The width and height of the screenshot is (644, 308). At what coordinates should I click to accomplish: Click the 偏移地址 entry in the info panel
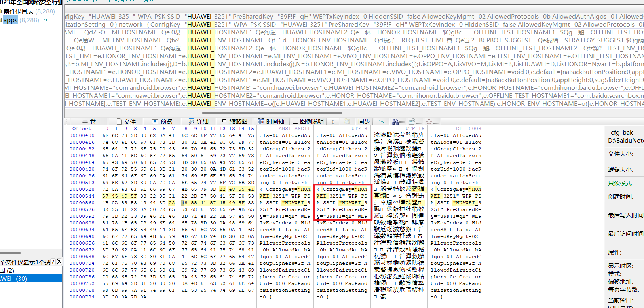point(621,281)
